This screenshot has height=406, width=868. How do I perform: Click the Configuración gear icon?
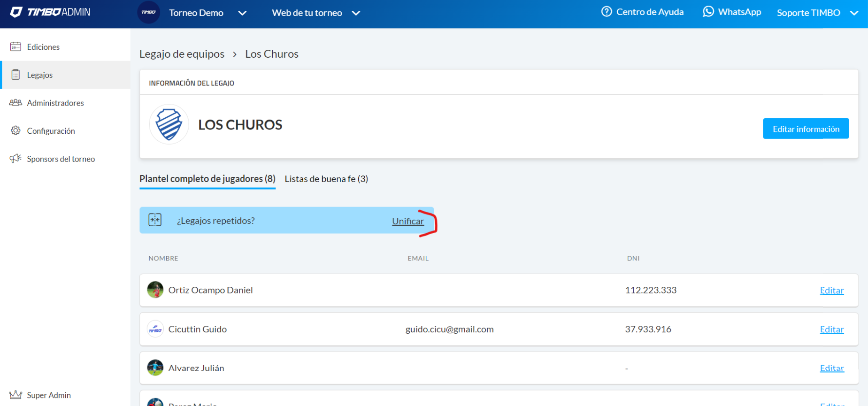(15, 130)
